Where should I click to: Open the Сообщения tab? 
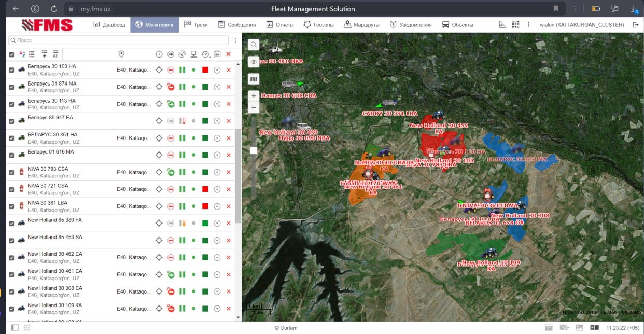(237, 25)
